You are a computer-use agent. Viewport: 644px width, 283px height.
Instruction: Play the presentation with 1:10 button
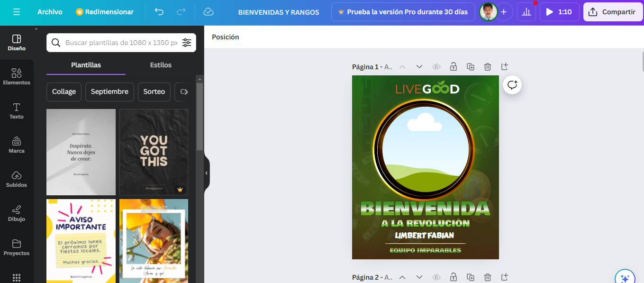[x=559, y=12]
